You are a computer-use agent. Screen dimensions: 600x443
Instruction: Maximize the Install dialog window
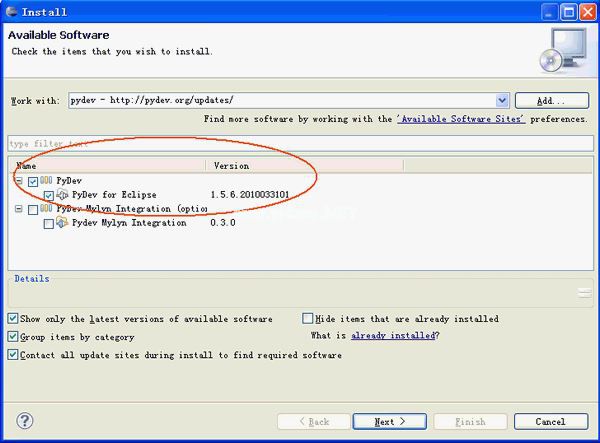[569, 12]
